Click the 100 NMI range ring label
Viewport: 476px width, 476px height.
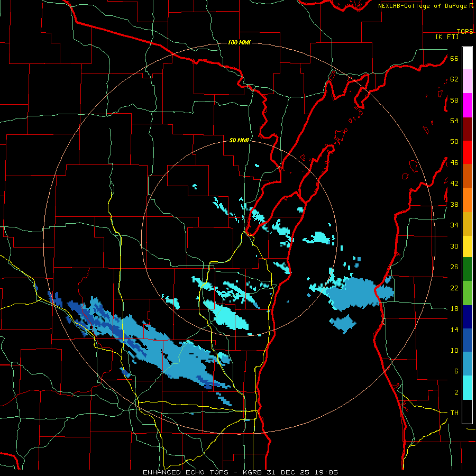239,42
